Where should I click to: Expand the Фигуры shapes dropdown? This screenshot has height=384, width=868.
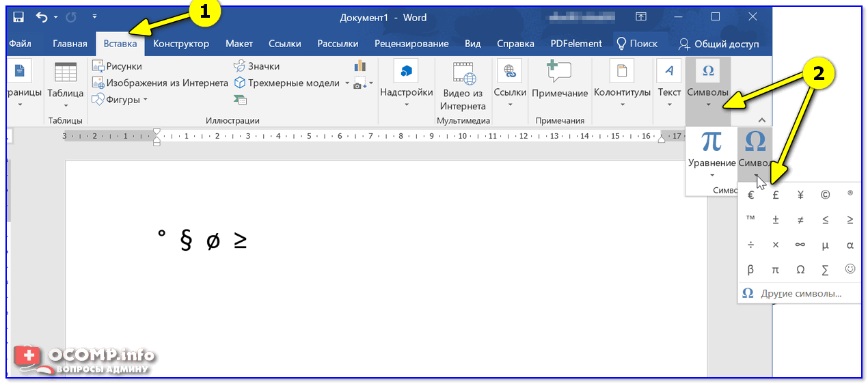pyautogui.click(x=146, y=100)
